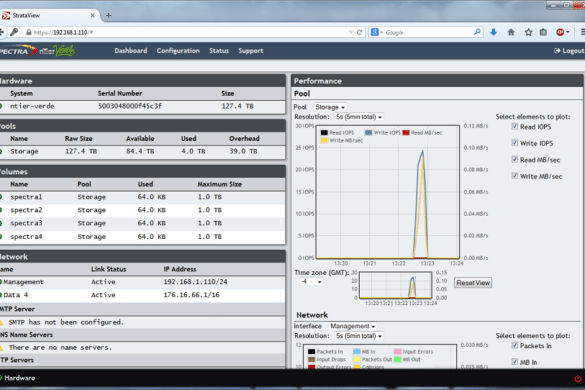Uncheck the Read IOPS checkbox
Viewport: 585px width, 390px height.
(x=514, y=127)
